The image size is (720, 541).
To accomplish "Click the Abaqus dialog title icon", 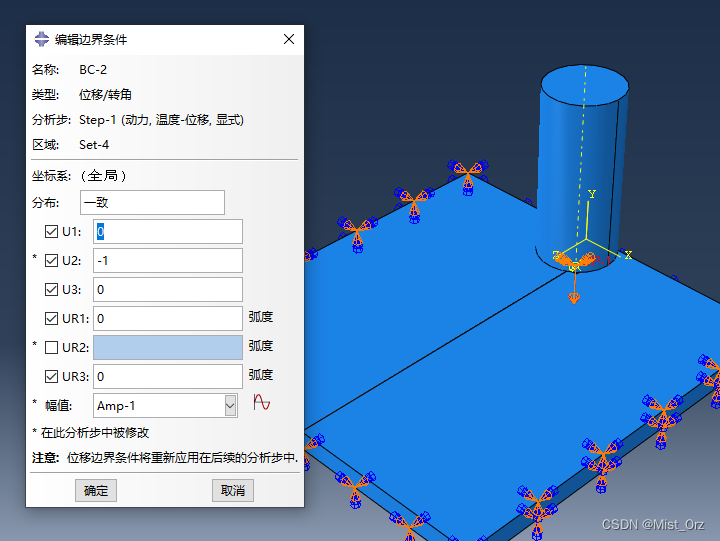I will tap(42, 39).
